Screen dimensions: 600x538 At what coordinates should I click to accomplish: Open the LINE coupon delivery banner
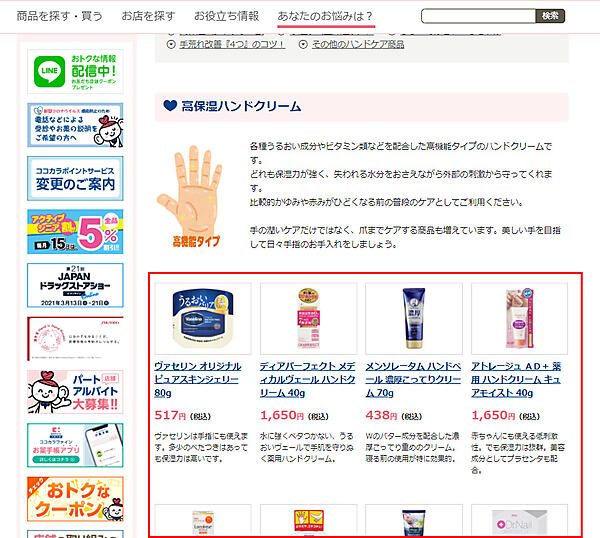(75, 72)
